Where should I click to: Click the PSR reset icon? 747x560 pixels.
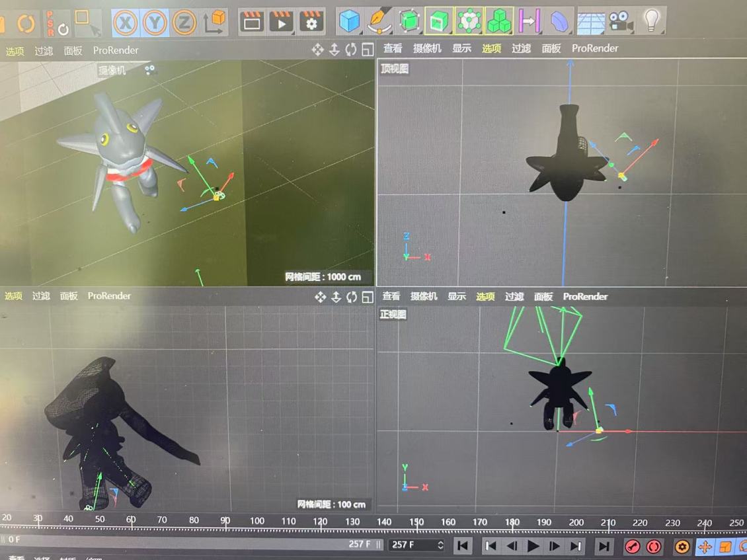57,24
